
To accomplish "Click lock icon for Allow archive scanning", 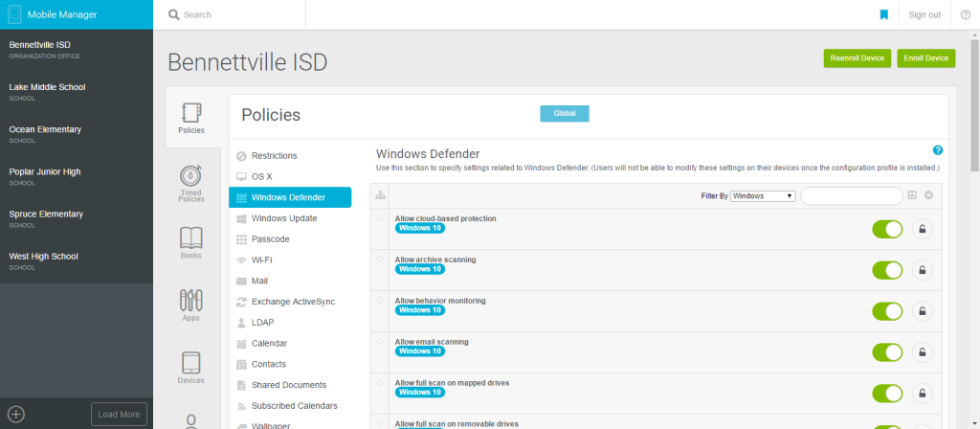I will pyautogui.click(x=922, y=270).
